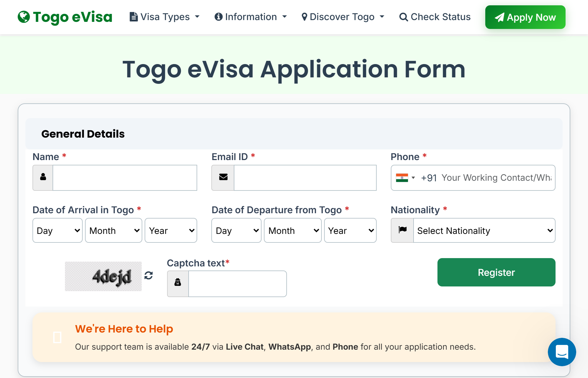Click the Apply Now button
The image size is (588, 378).
(525, 17)
